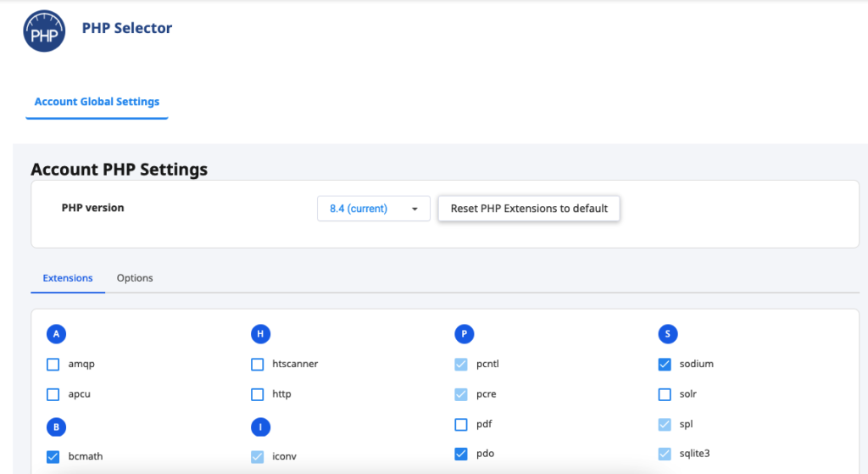Enable the apcu extension checkbox
868x474 pixels.
tap(53, 394)
